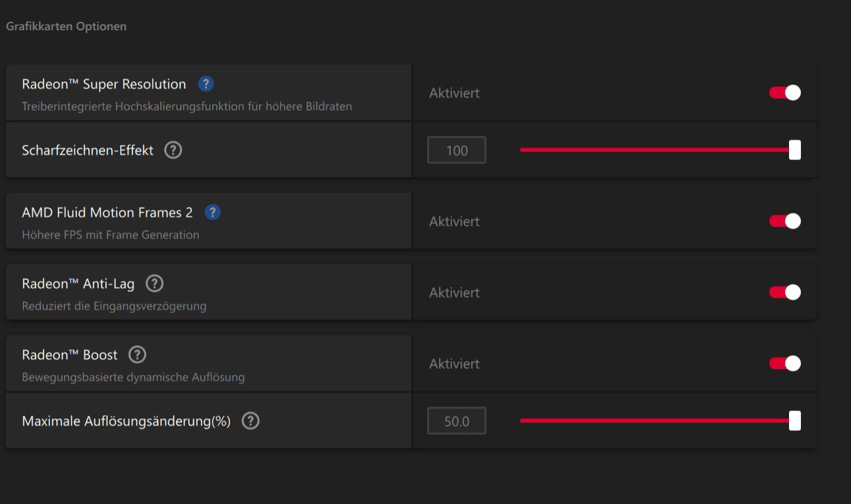Click 'Höhere FPS mit Frame Generation' text
Viewport: 851px width, 504px height.
pyautogui.click(x=111, y=235)
